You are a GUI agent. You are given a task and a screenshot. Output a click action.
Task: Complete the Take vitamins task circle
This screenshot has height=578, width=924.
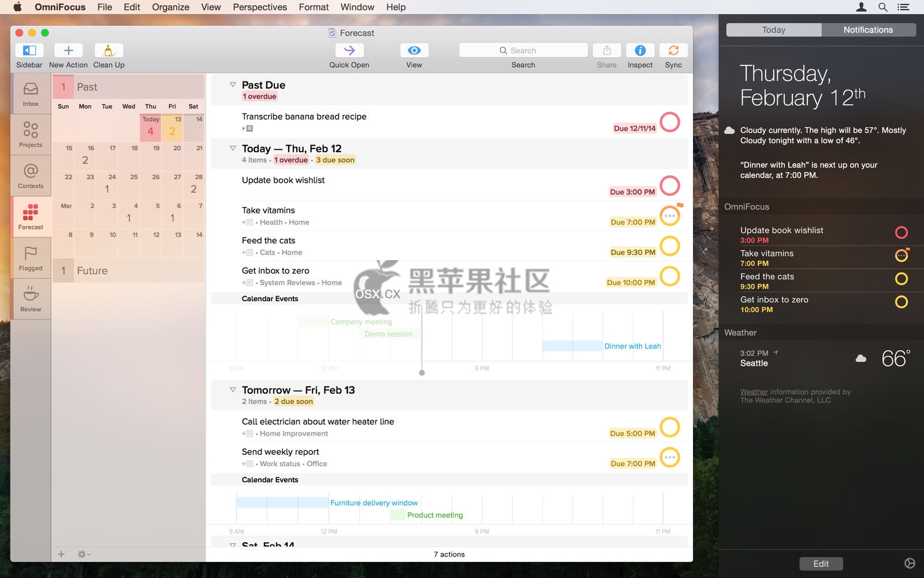coord(670,216)
